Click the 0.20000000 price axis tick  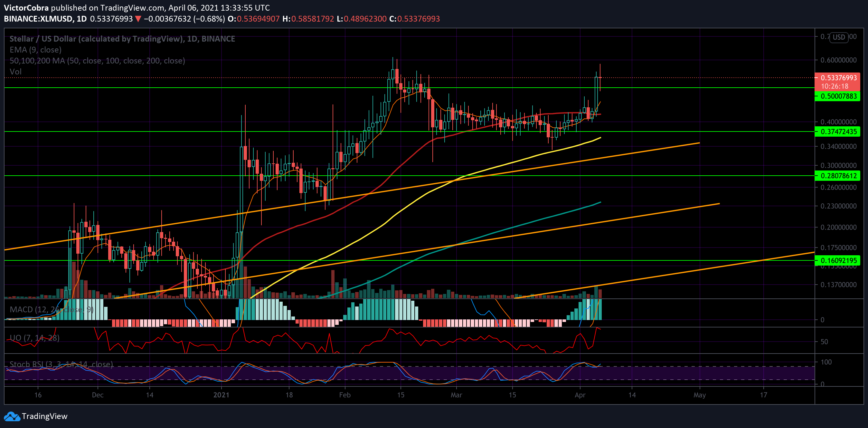coord(838,227)
